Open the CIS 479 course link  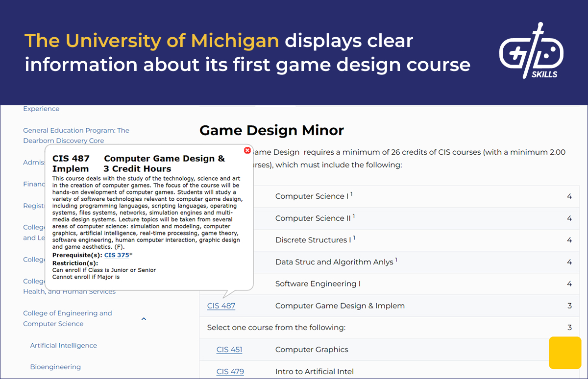coord(230,372)
